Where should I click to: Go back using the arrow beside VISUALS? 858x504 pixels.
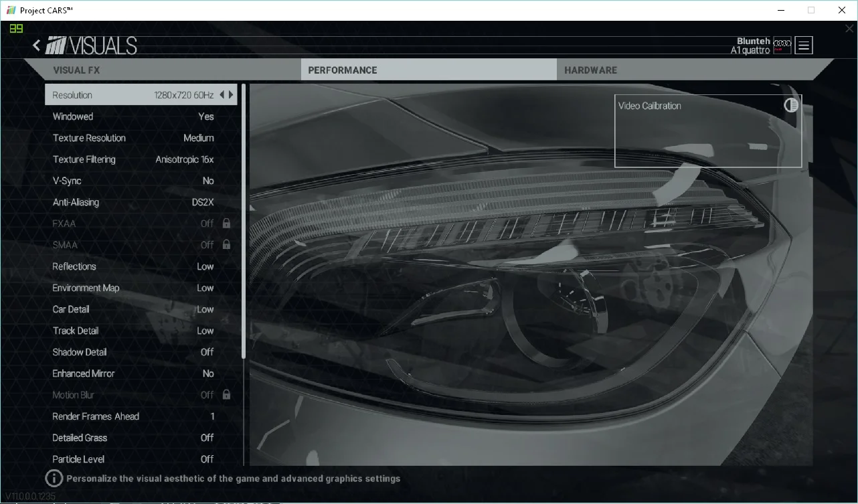(37, 45)
